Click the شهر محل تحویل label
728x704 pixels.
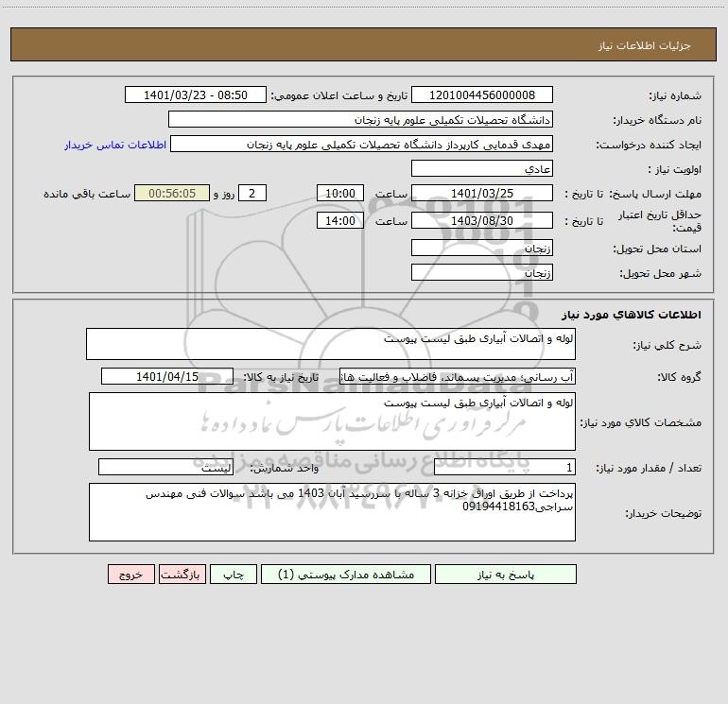pyautogui.click(x=660, y=273)
